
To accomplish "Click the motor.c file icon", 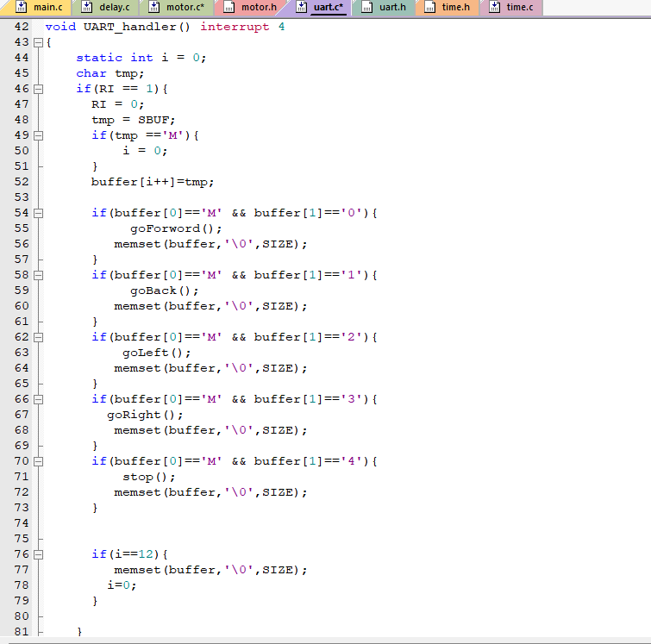I will click(x=154, y=7).
